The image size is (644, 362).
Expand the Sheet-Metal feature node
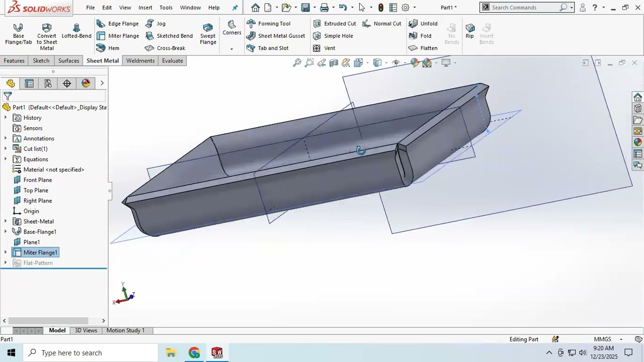(6, 221)
